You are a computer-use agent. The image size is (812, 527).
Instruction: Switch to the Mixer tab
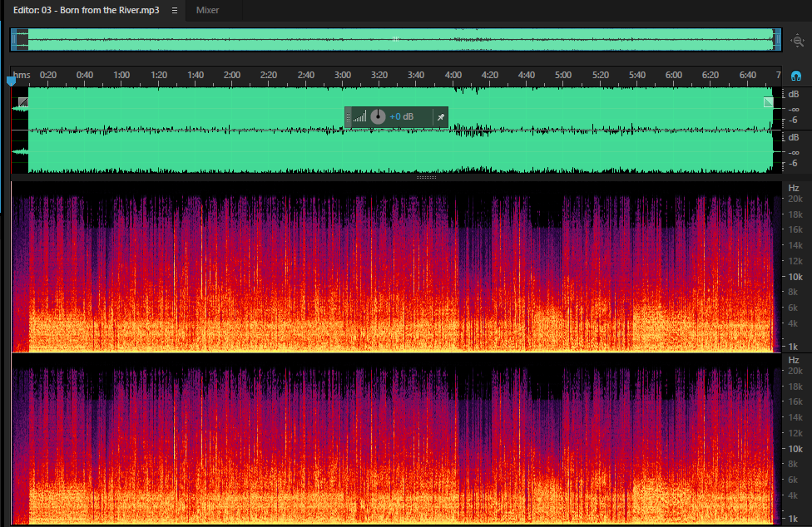click(x=207, y=10)
